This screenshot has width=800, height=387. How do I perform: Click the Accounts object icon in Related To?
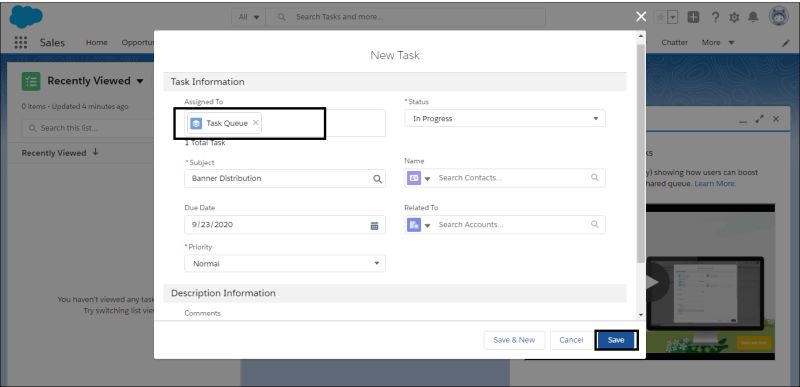pos(414,225)
